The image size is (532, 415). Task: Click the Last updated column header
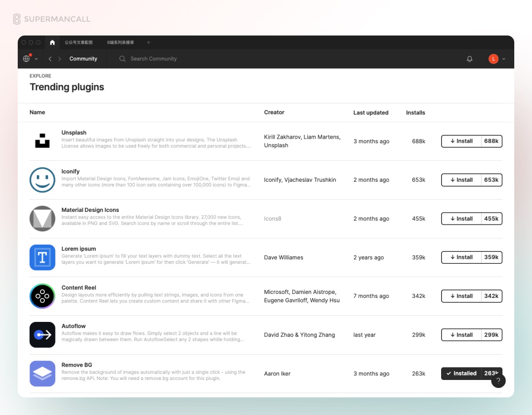click(x=371, y=113)
